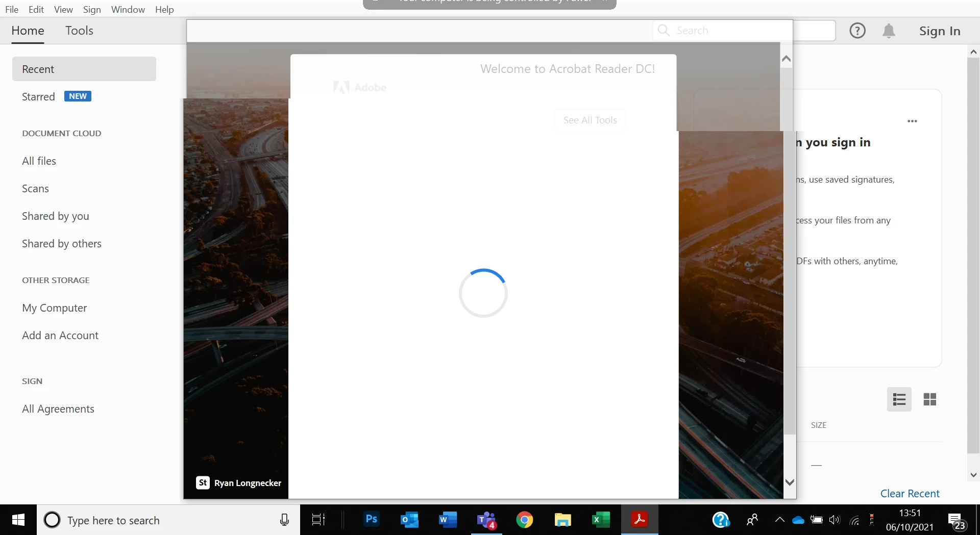Open Task View on the taskbar
The width and height of the screenshot is (980, 535).
coord(318,520)
